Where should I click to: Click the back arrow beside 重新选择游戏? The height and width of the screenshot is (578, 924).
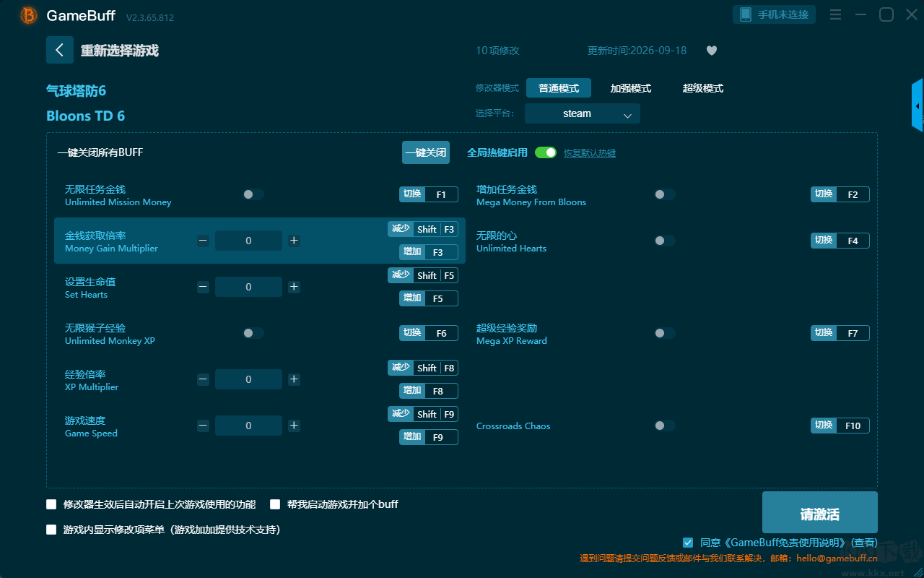[x=60, y=50]
